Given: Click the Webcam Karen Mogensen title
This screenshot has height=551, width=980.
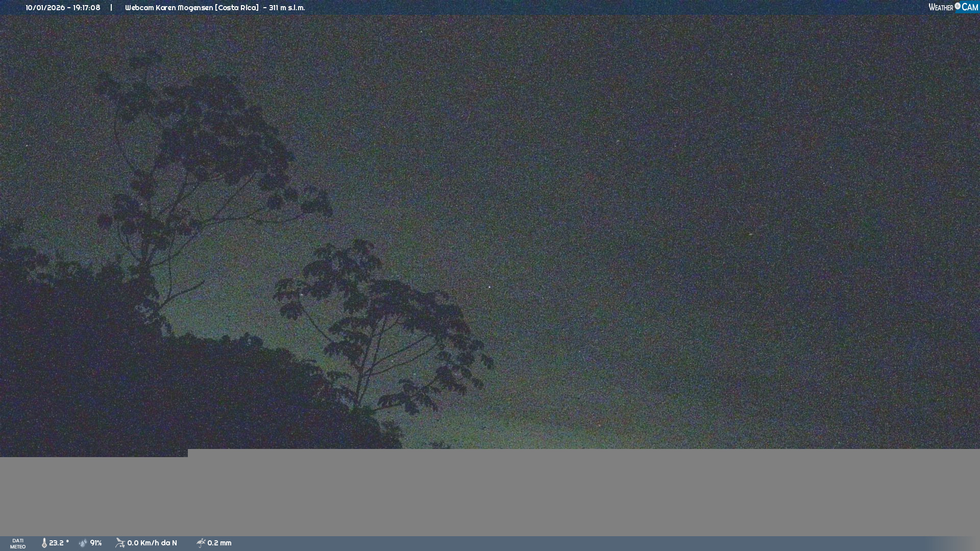Looking at the screenshot, I should click(x=191, y=8).
